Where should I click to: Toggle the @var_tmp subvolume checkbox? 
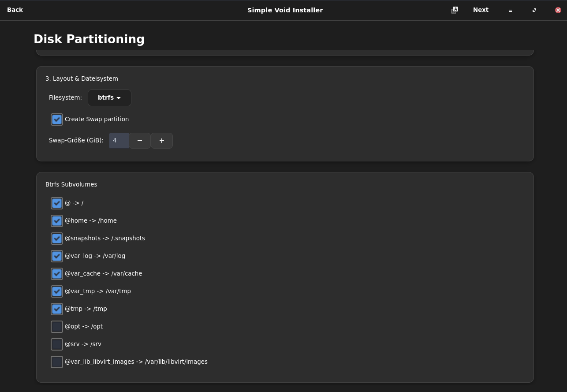57,291
